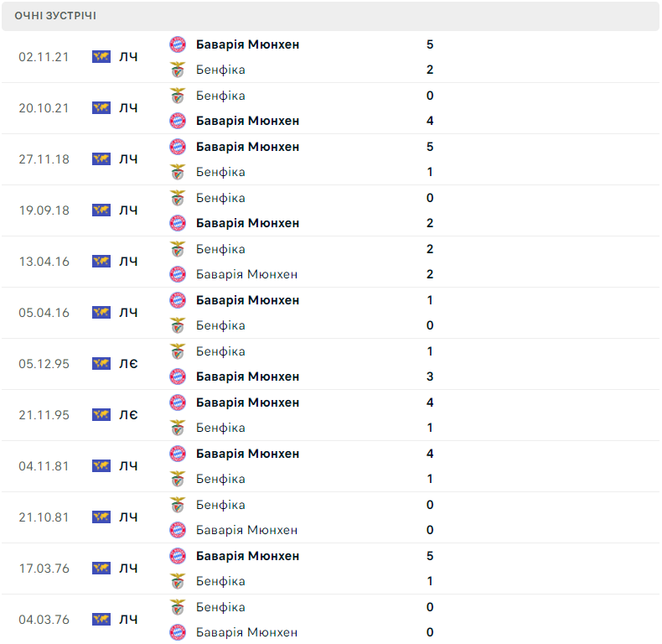Open Бенфіка link in 05.04.16 match
Screen dimensions: 662x644
pyautogui.click(x=220, y=325)
